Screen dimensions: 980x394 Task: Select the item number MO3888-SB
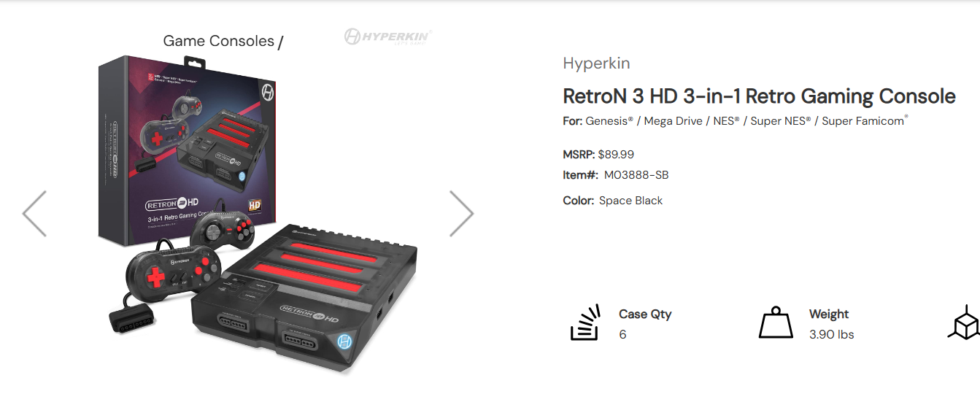636,175
